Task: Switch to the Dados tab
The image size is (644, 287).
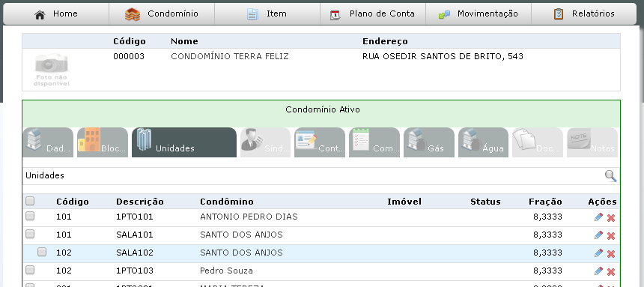Action: 48,142
